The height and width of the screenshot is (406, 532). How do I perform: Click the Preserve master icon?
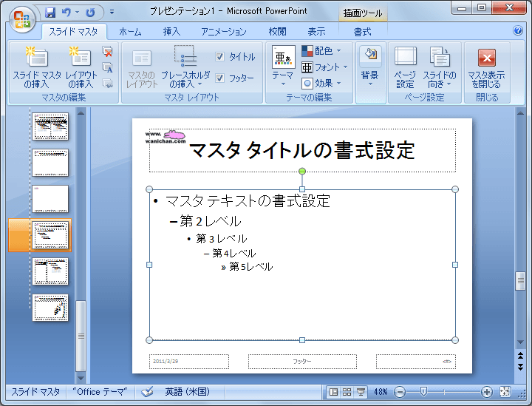[108, 83]
